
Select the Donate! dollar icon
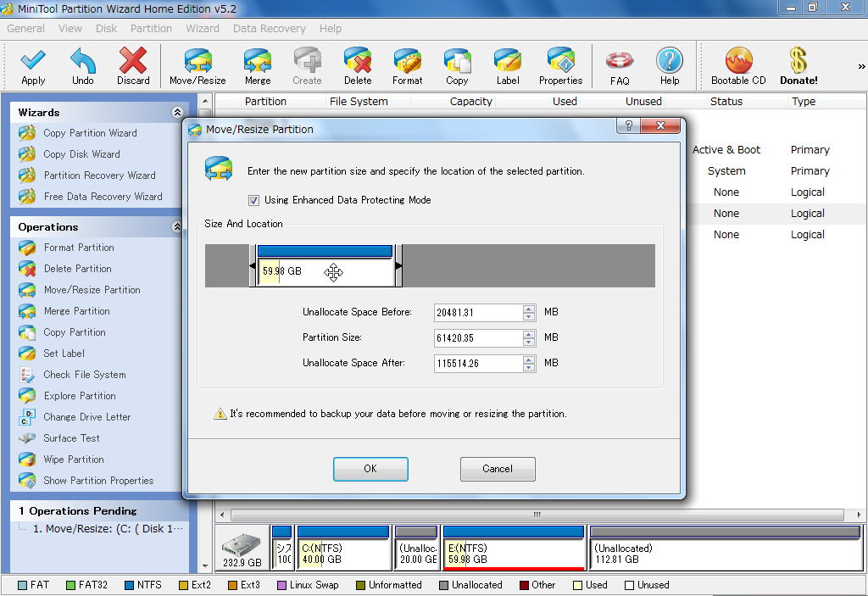click(798, 66)
